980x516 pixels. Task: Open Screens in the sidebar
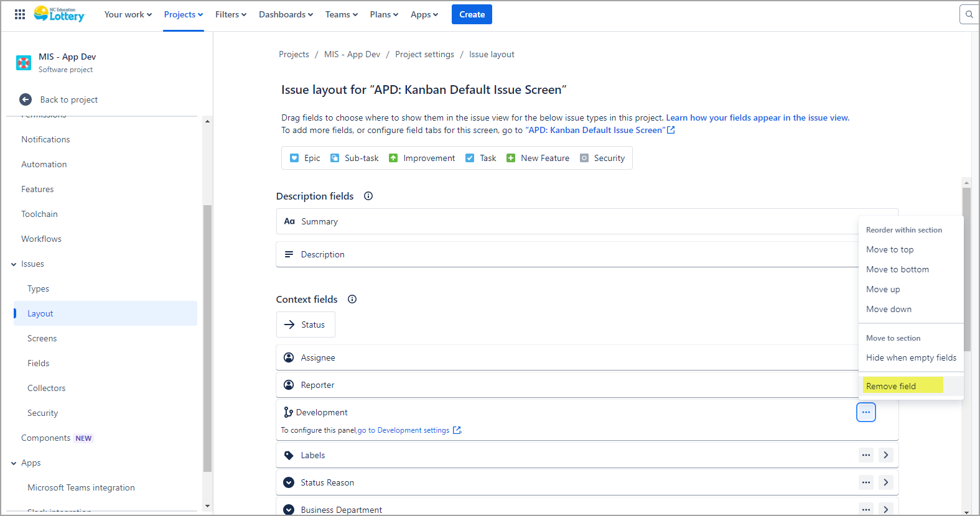coord(42,338)
